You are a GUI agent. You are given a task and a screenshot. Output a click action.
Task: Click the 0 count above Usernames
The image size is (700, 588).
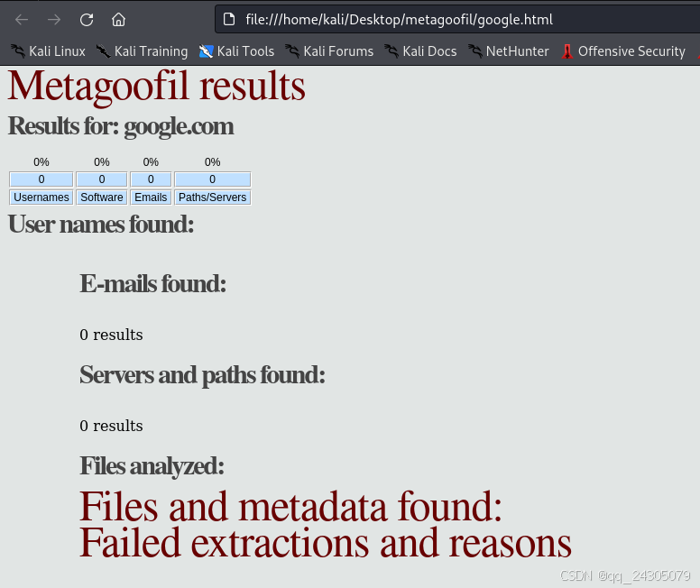click(41, 179)
